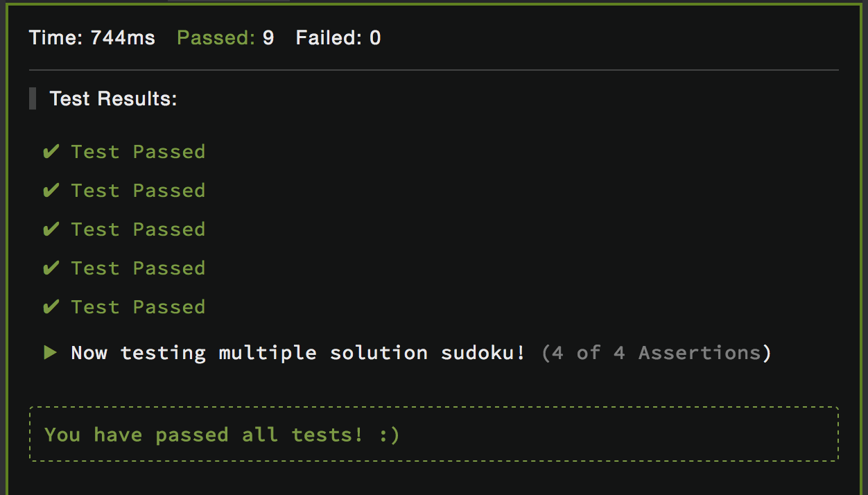Click the "(4 of 4 Assertions)" count
Image resolution: width=868 pixels, height=495 pixels.
[x=656, y=353]
